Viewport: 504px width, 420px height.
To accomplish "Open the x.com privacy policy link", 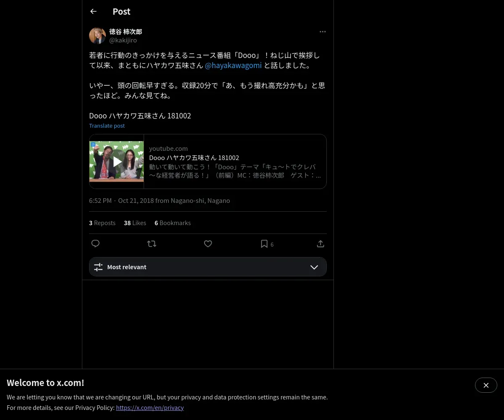I will coord(150,407).
